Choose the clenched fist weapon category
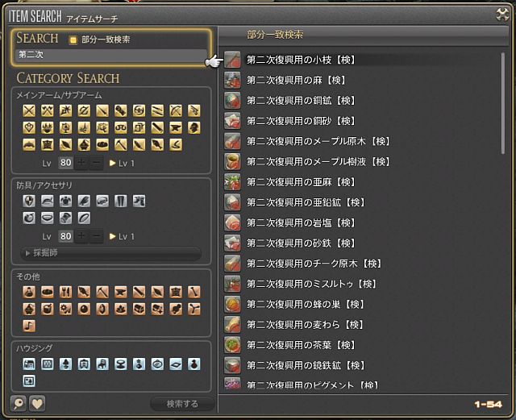This screenshot has width=516, height=420. pos(120,111)
